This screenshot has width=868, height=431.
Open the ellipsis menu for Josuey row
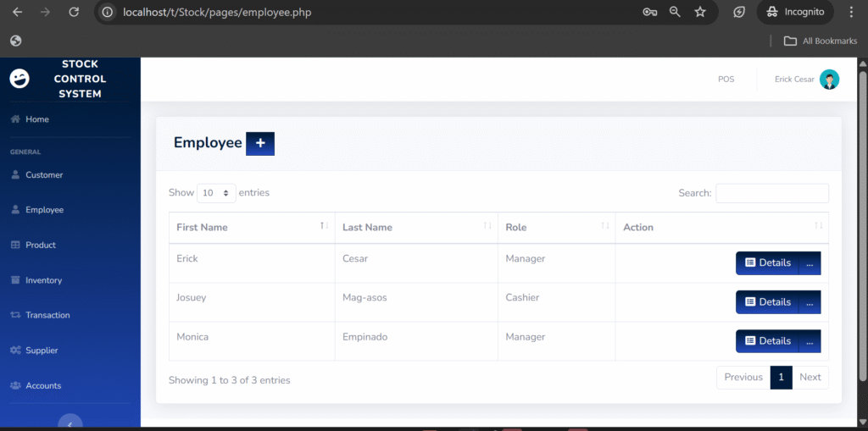[810, 302]
